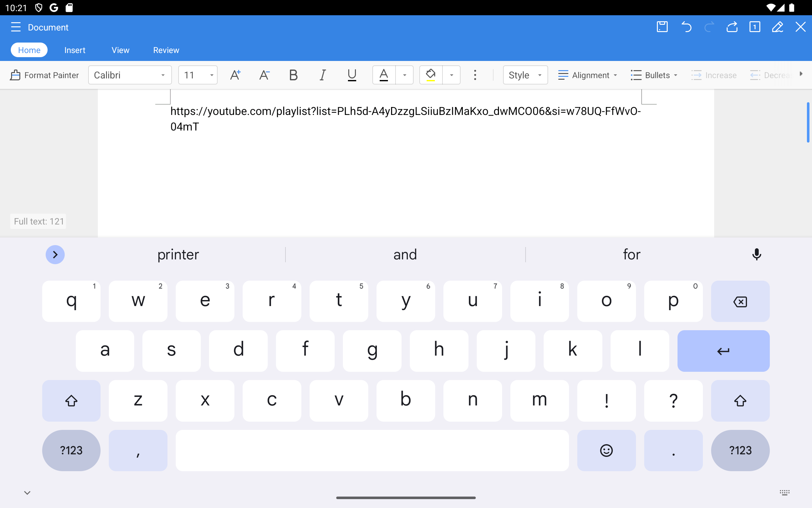The height and width of the screenshot is (508, 812).
Task: Switch to the Insert tab
Action: [x=75, y=50]
